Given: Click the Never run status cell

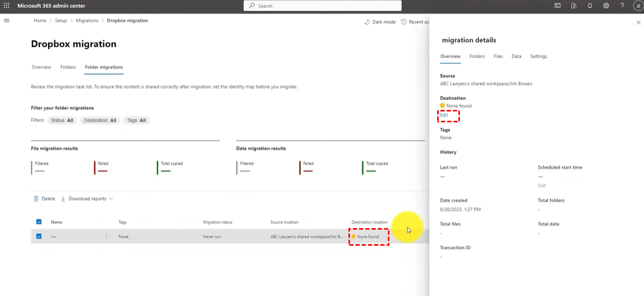Looking at the screenshot, I should tap(212, 236).
